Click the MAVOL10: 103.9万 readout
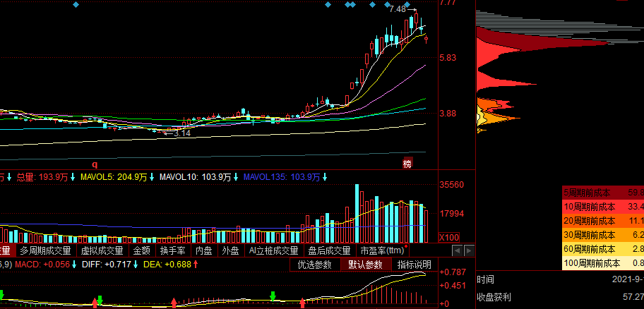 tap(196, 177)
